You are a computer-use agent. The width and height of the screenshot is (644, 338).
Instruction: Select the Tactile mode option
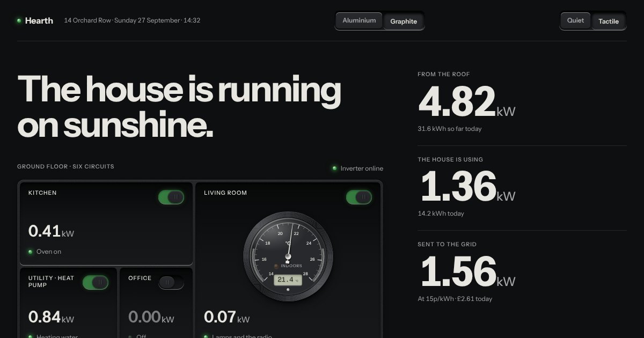[609, 21]
